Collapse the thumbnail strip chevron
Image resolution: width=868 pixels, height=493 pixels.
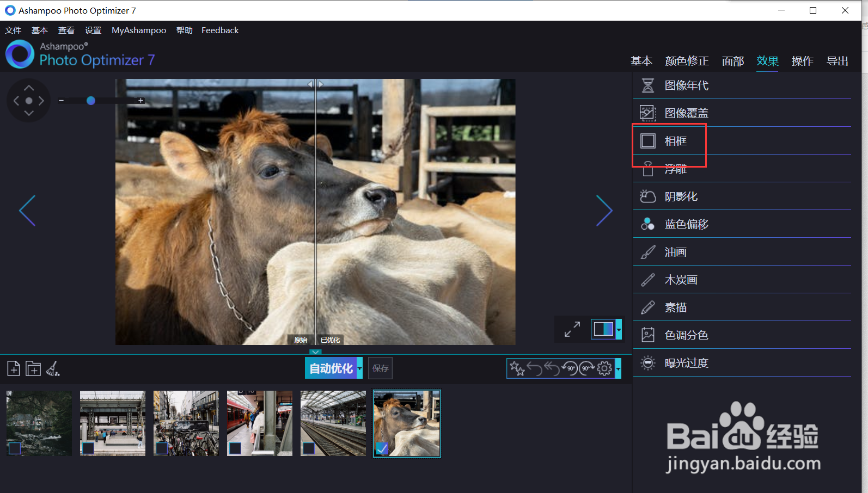click(x=315, y=352)
